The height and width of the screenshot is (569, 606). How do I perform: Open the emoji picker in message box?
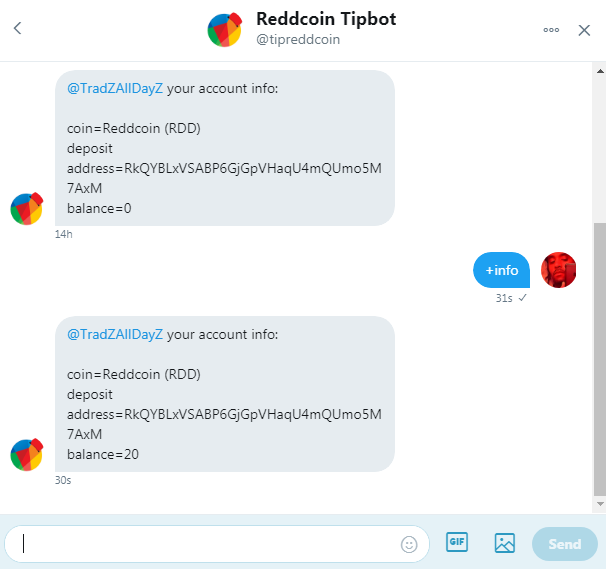tap(409, 544)
